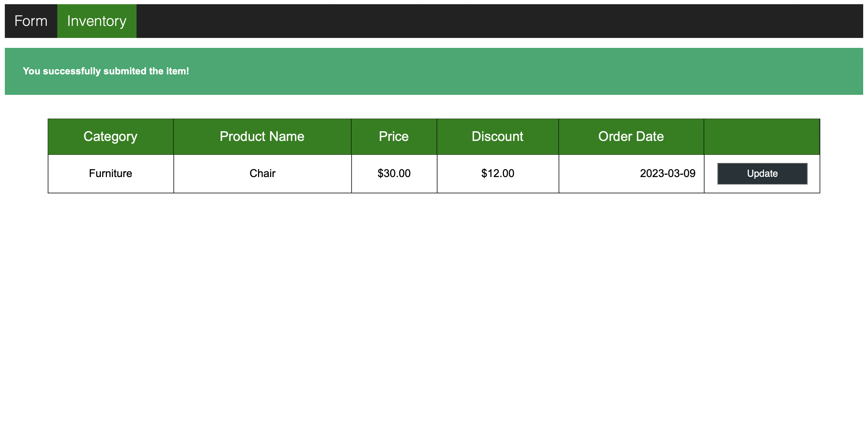
Task: Click the Chair product name cell
Action: (x=262, y=173)
